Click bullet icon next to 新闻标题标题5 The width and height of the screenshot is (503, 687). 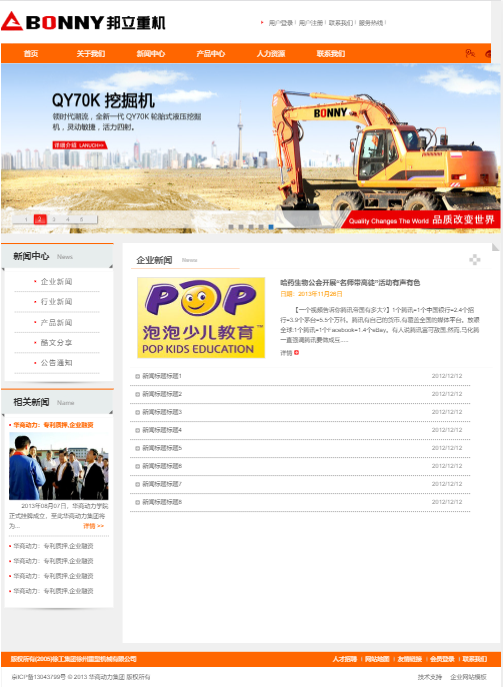(138, 448)
